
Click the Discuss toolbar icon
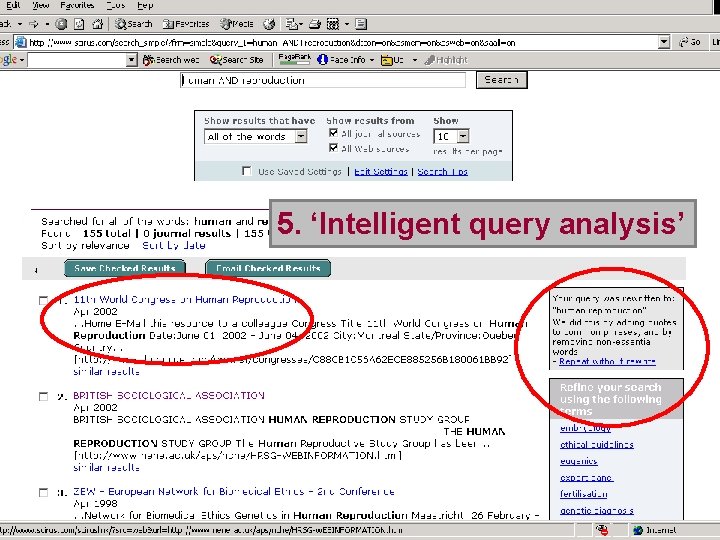(361, 23)
